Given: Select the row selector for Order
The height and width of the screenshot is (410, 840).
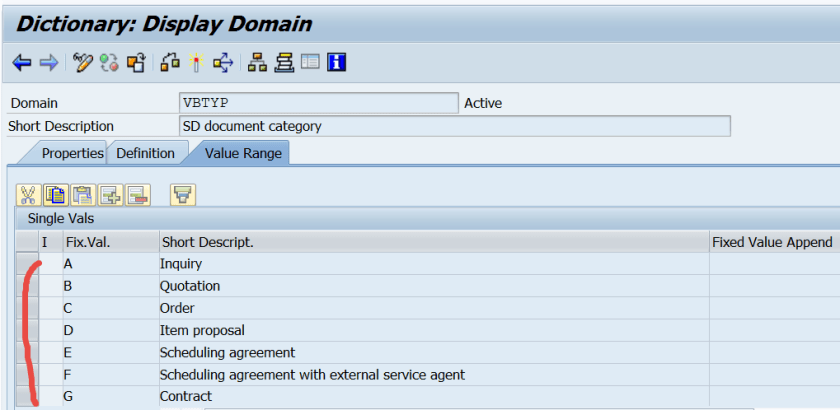Looking at the screenshot, I should pyautogui.click(x=26, y=308).
